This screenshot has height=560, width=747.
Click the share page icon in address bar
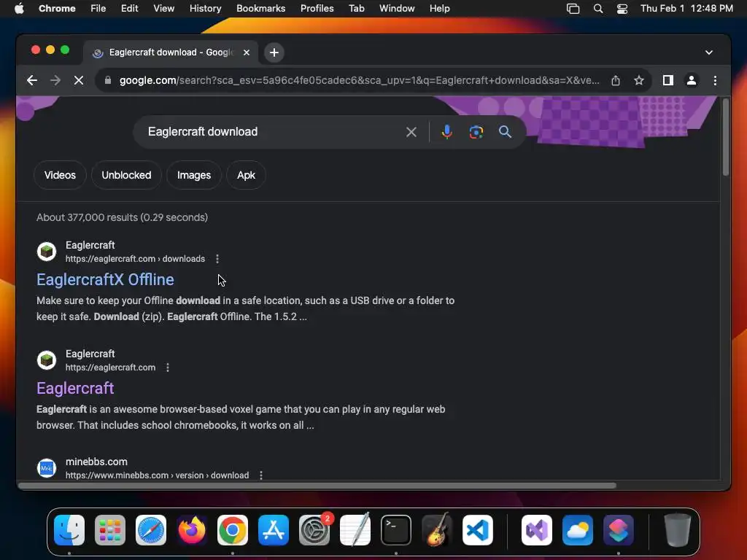tap(616, 80)
